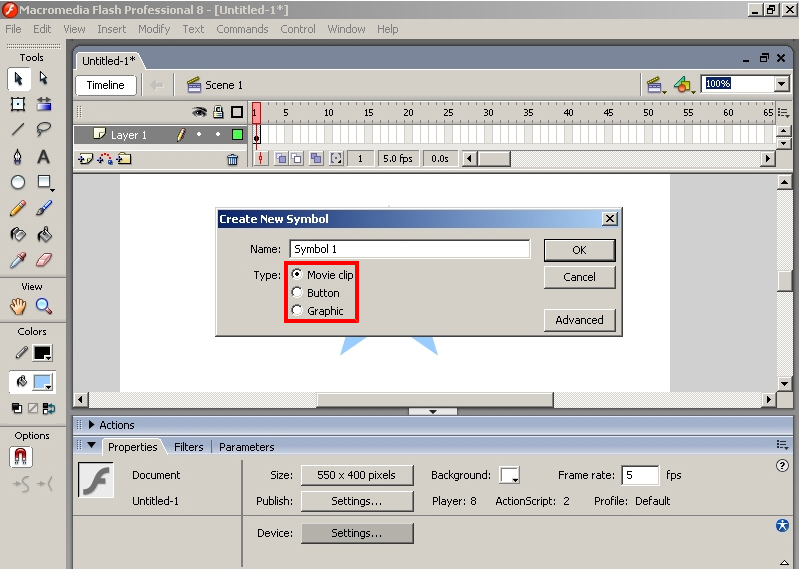Image resolution: width=799 pixels, height=569 pixels.
Task: Open the Edit Symbols dropdown
Action: click(x=684, y=85)
